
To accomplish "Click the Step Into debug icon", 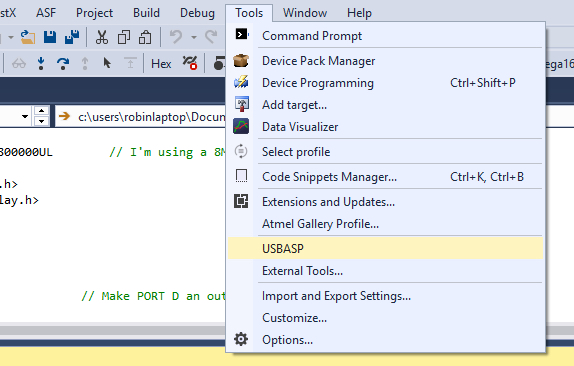I will pyautogui.click(x=41, y=63).
